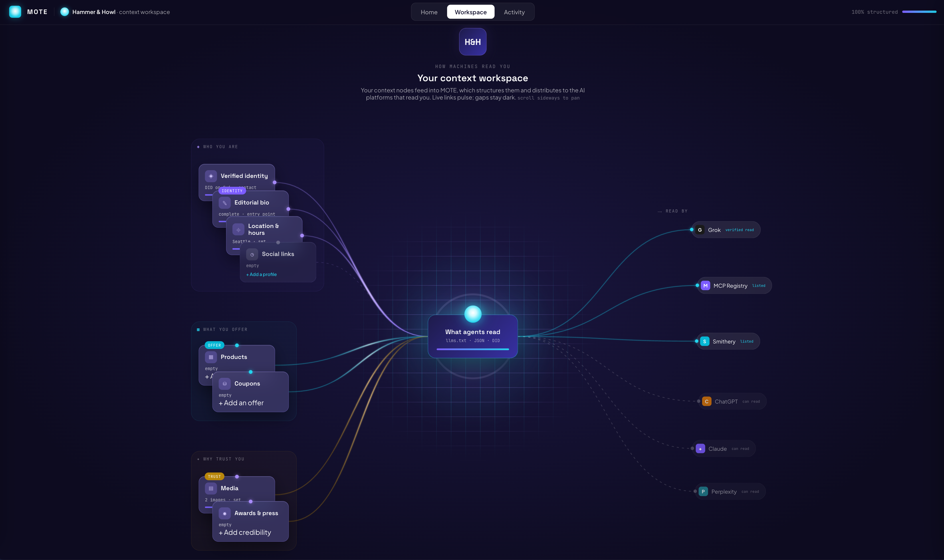Click the Smithery connection endpoint dot
This screenshot has width=944, height=560.
[696, 341]
